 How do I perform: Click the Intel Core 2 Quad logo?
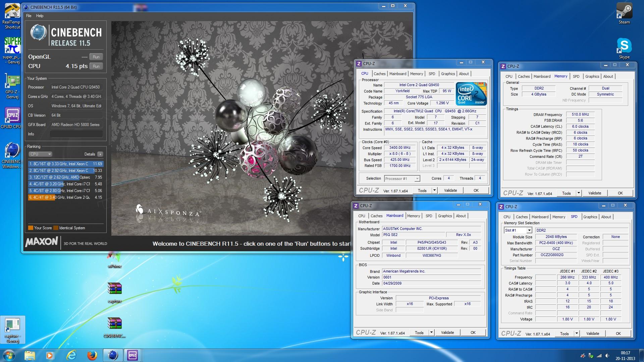[x=471, y=94]
